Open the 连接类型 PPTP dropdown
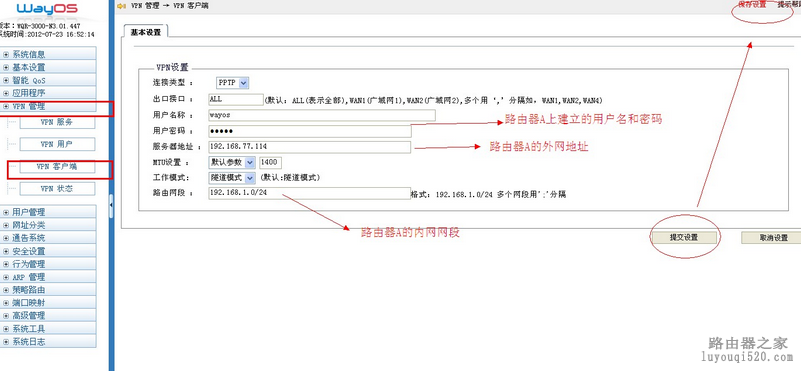The height and width of the screenshot is (371, 801). pyautogui.click(x=232, y=83)
